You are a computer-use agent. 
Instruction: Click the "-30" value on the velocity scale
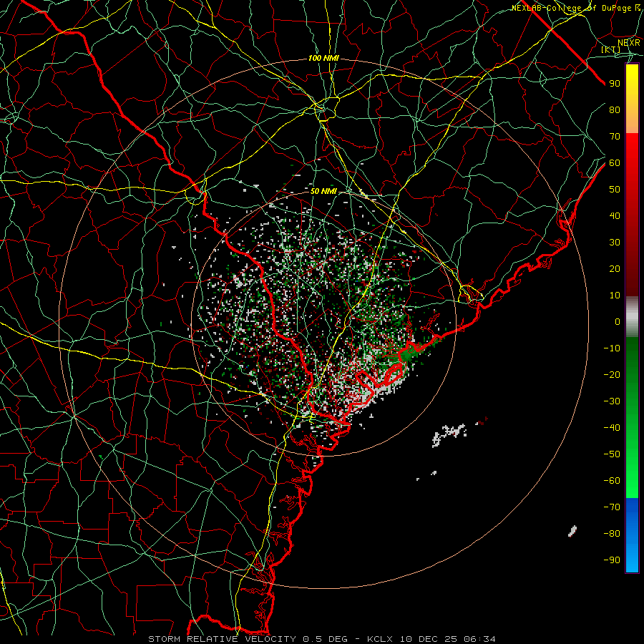pos(612,401)
